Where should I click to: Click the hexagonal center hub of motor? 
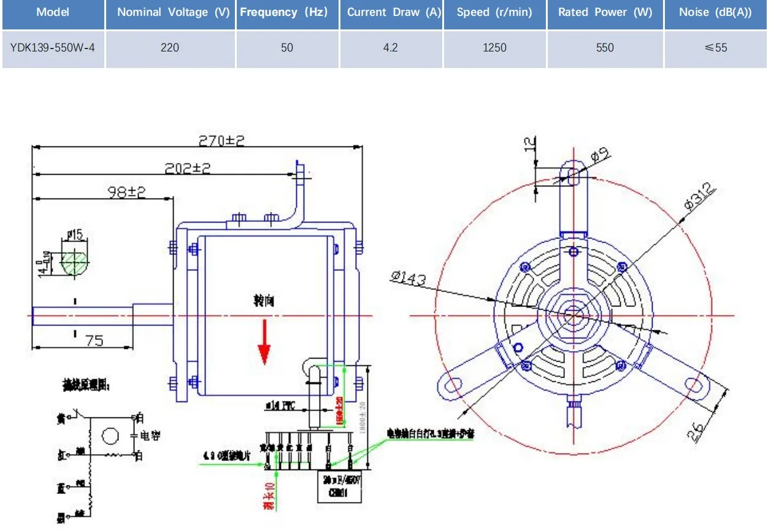[x=572, y=315]
